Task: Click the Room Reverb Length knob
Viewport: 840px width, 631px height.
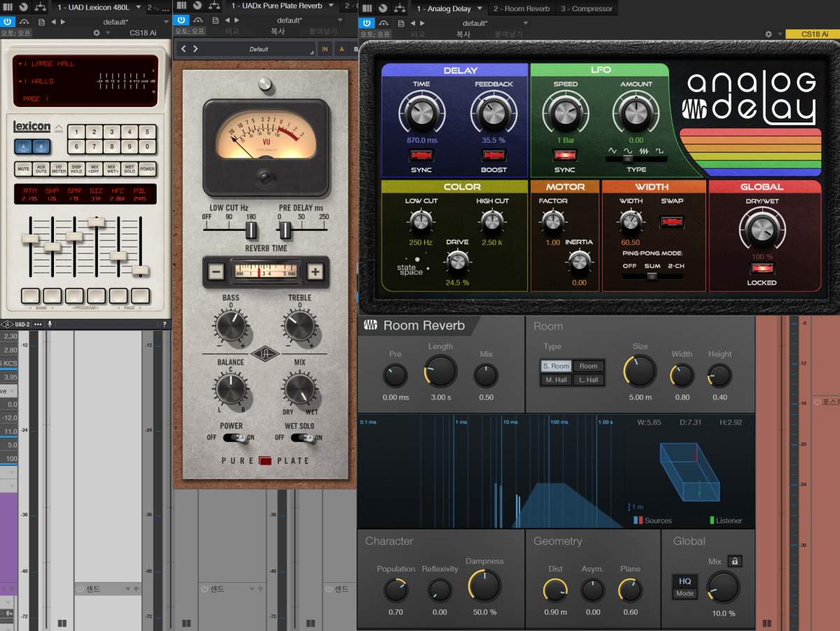Action: coord(440,371)
